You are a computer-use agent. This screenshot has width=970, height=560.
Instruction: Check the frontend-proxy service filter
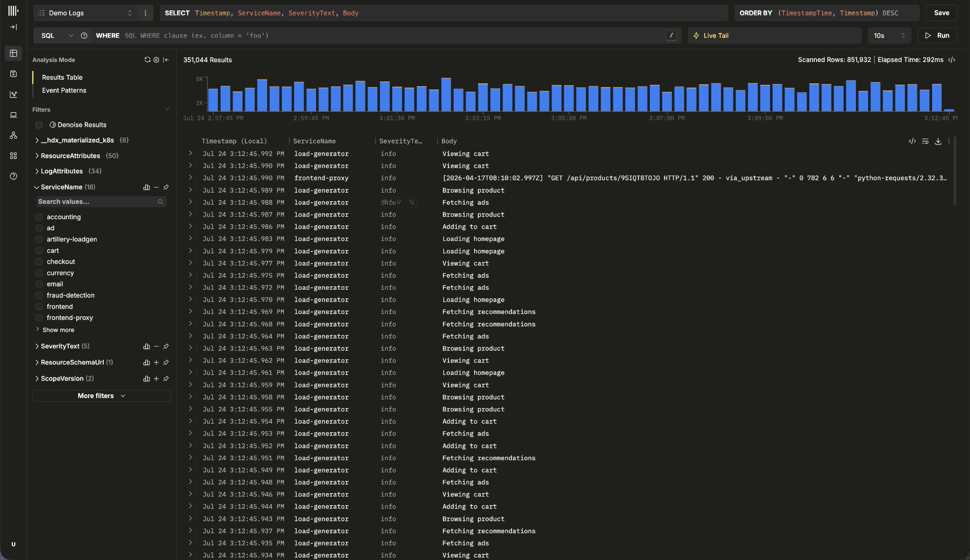(39, 318)
